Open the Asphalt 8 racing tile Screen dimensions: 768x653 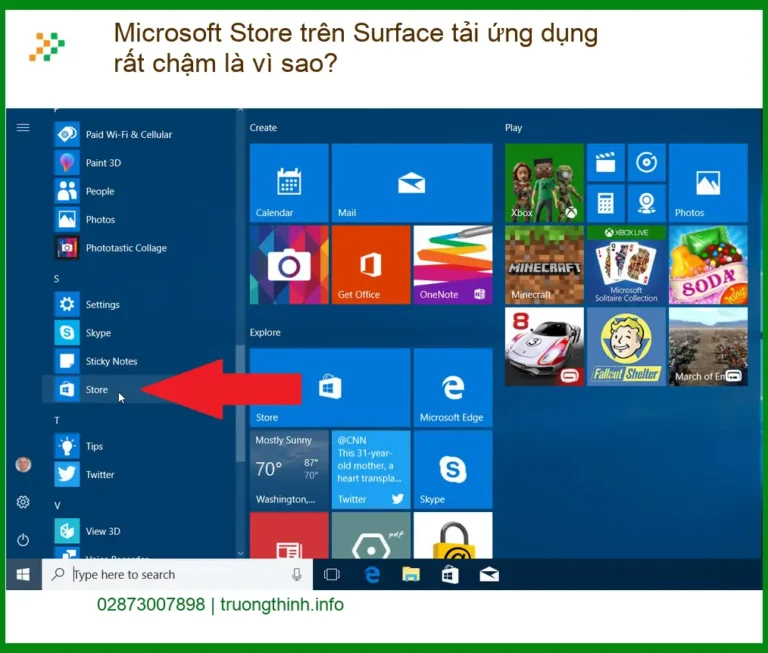coord(544,347)
